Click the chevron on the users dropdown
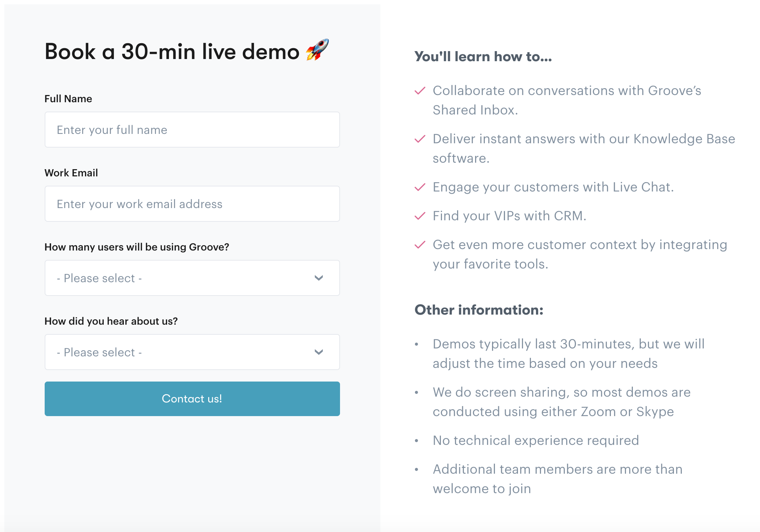This screenshot has height=532, width=760. coord(318,278)
